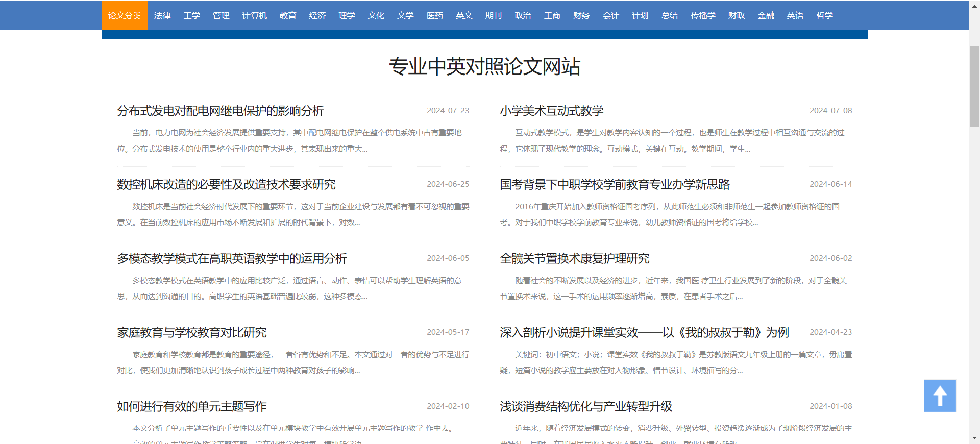
Task: Open article 浅谈消费结构优化与产业转型升级
Action: tap(586, 406)
